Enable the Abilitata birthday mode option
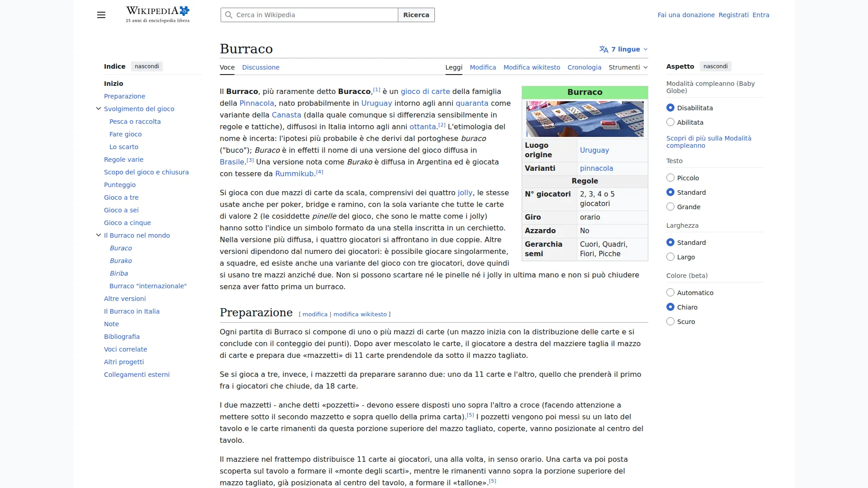This screenshot has height=488, width=868. (x=670, y=122)
